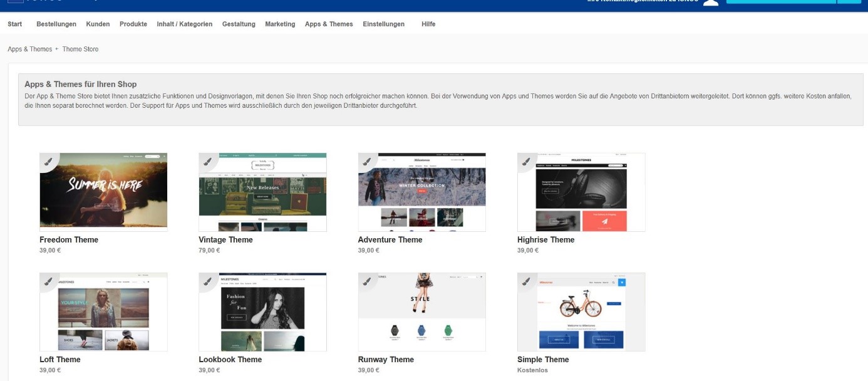Open the Apps & Themes breadcrumb link
The height and width of the screenshot is (381, 868).
click(29, 48)
